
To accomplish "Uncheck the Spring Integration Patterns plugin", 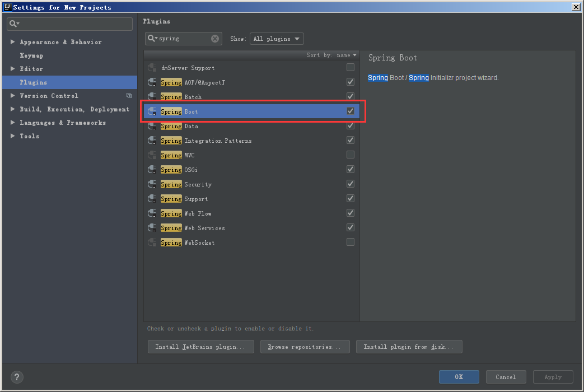I will click(351, 140).
